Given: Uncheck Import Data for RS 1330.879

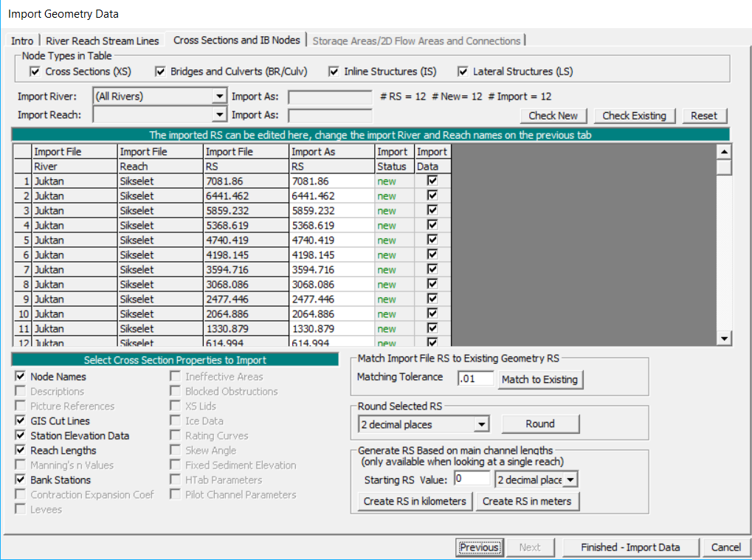Looking at the screenshot, I should (432, 328).
